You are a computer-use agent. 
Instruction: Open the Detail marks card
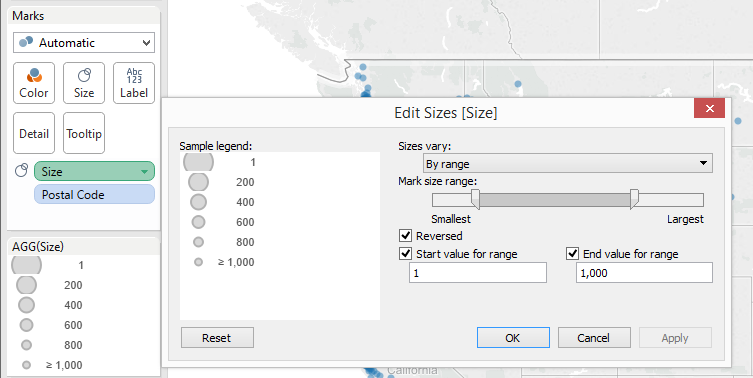34,133
